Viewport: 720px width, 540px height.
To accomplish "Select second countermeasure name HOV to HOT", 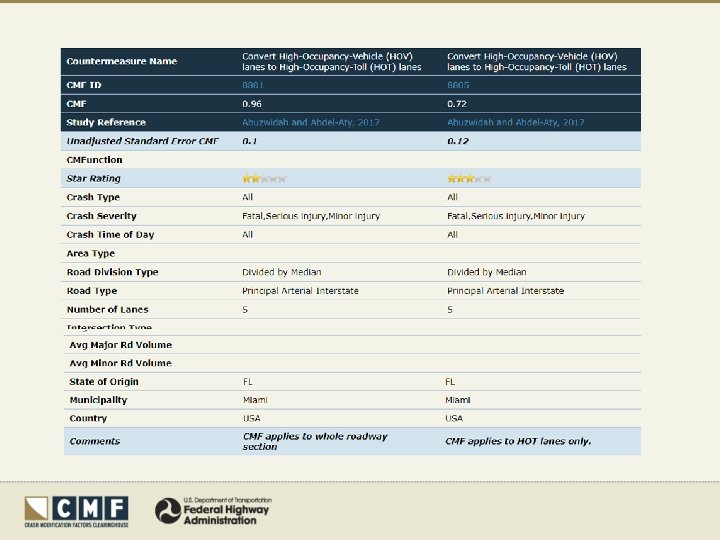I will tap(537, 62).
